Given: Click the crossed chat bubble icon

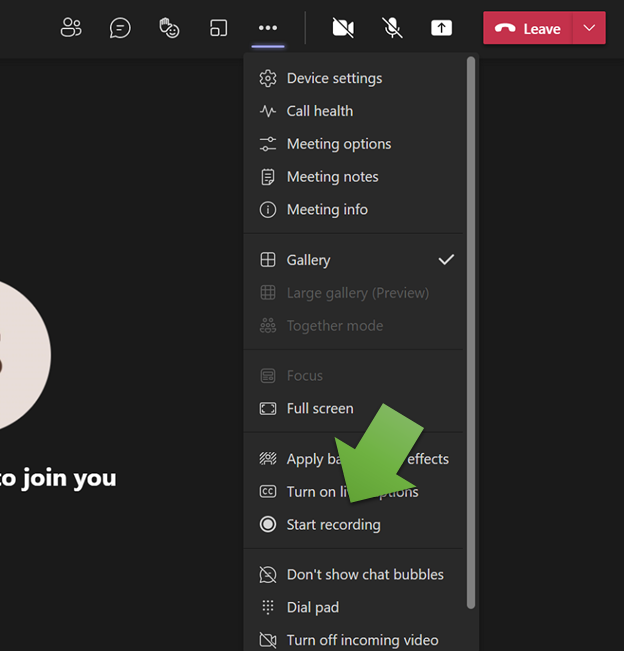Looking at the screenshot, I should click(x=268, y=575).
